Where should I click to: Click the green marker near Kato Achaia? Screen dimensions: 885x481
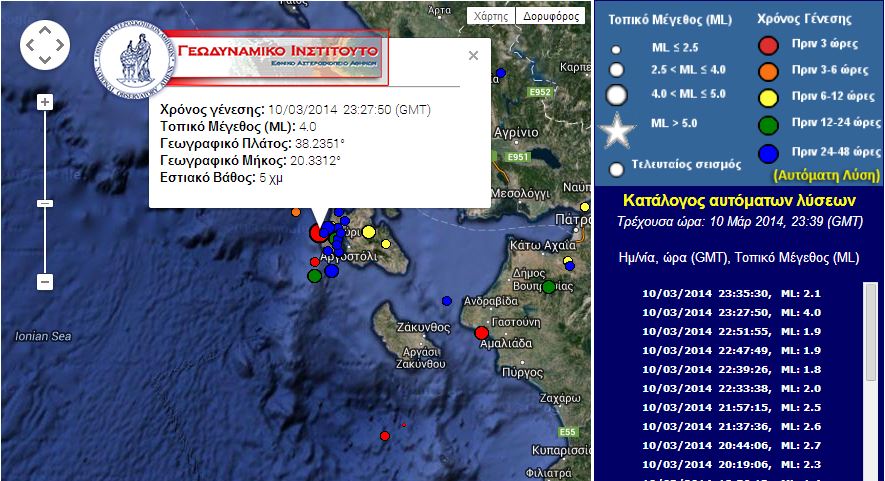(x=549, y=287)
